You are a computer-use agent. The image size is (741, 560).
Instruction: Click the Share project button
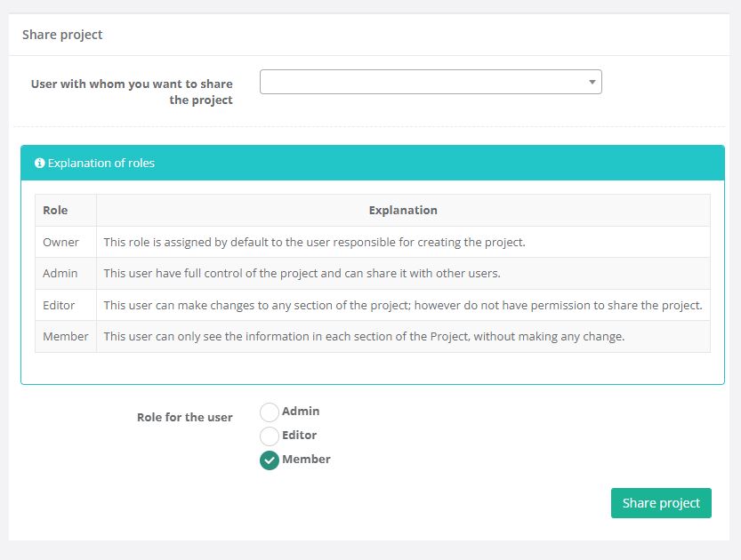661,503
